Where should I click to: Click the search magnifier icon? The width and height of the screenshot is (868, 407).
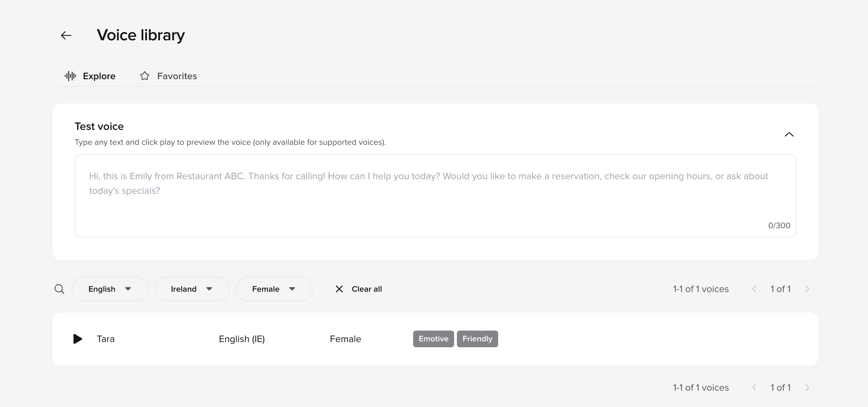[x=59, y=289]
